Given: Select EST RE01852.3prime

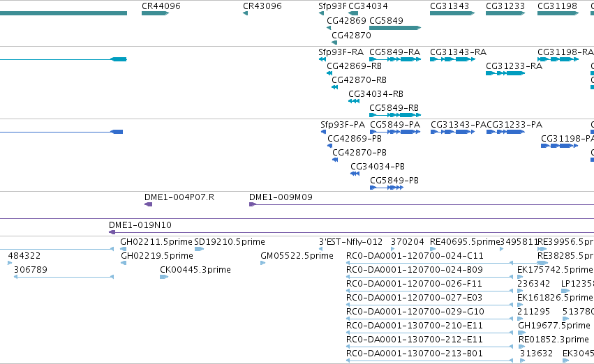Looking at the screenshot, I should coord(554,340).
